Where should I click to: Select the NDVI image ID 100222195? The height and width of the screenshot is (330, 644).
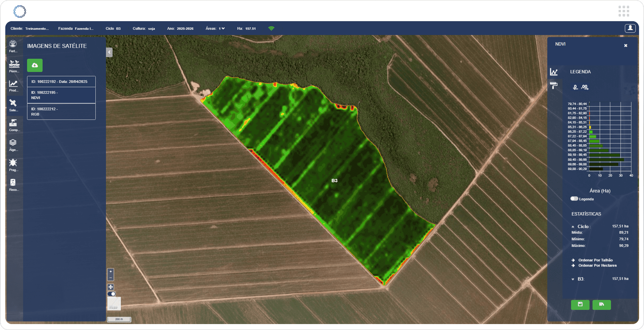pyautogui.click(x=61, y=95)
